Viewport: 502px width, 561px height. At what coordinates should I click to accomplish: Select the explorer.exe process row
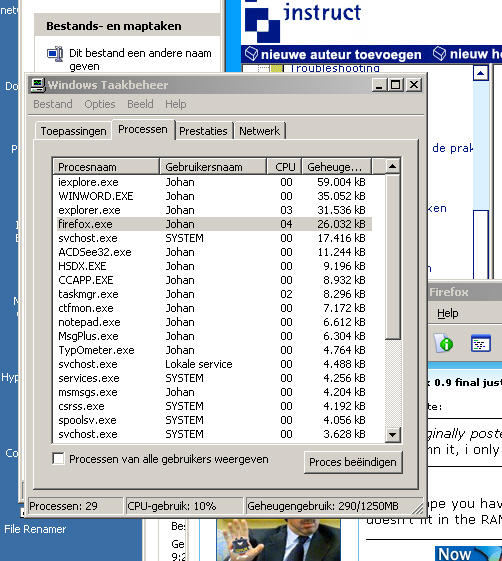pos(213,210)
